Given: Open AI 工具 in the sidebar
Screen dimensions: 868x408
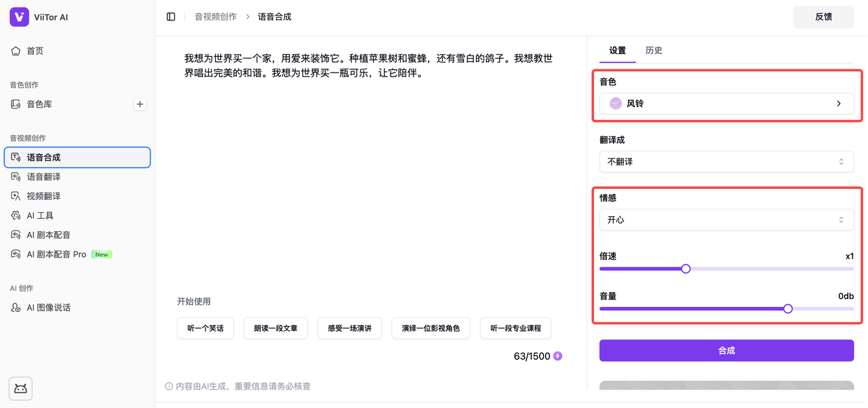Looking at the screenshot, I should (x=40, y=216).
